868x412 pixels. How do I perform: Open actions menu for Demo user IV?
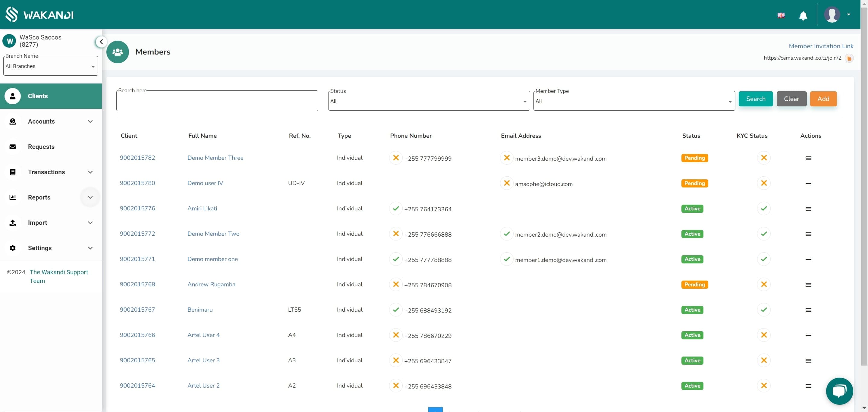point(808,184)
